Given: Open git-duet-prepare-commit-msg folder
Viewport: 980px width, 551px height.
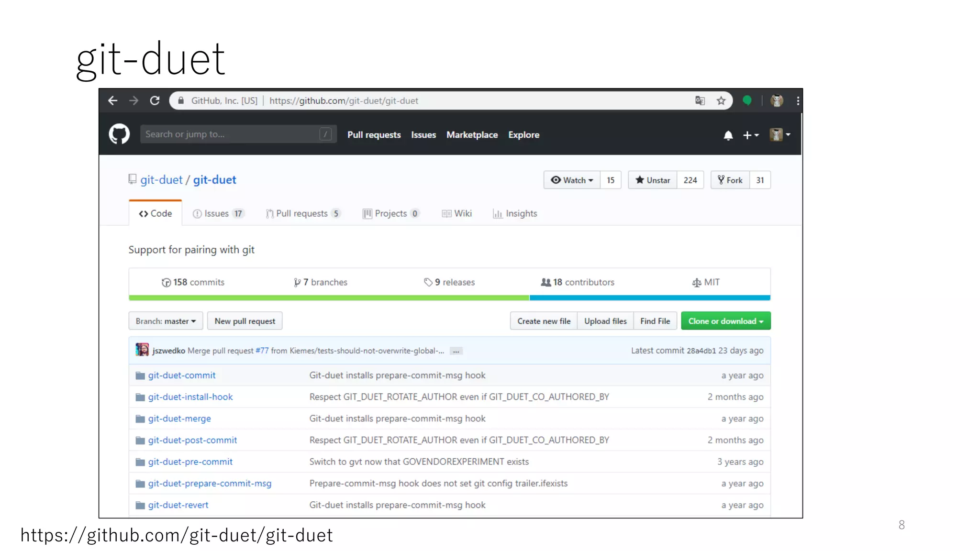Looking at the screenshot, I should click(x=210, y=484).
